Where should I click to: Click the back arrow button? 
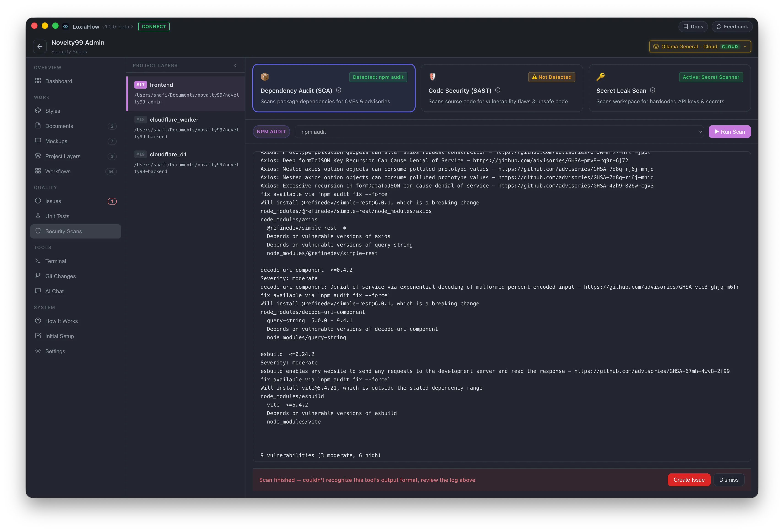(40, 46)
